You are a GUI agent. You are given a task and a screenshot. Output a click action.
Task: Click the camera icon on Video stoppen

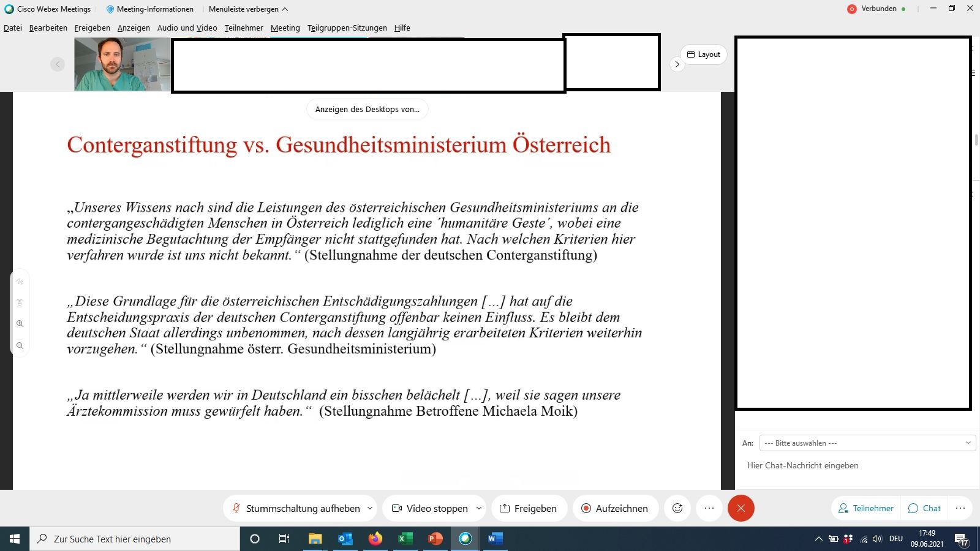pos(396,508)
